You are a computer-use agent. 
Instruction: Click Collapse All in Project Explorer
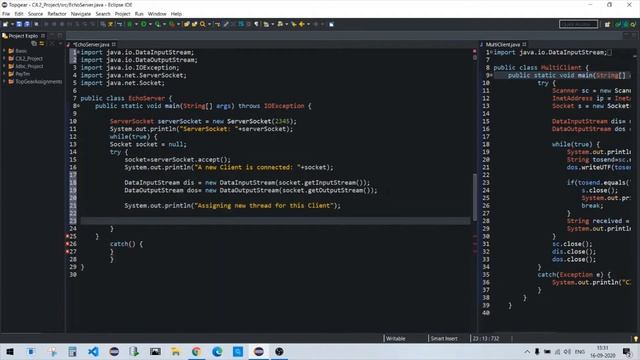tap(34, 44)
